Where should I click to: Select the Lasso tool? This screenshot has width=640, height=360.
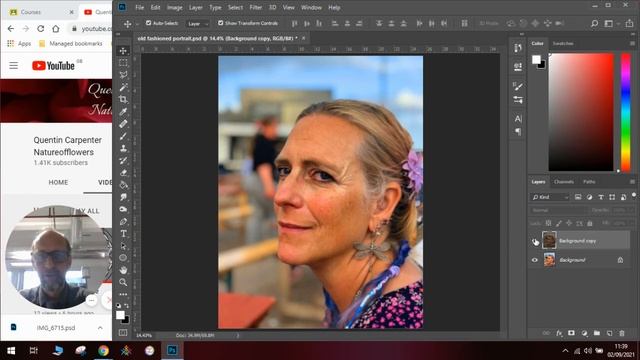[123, 75]
